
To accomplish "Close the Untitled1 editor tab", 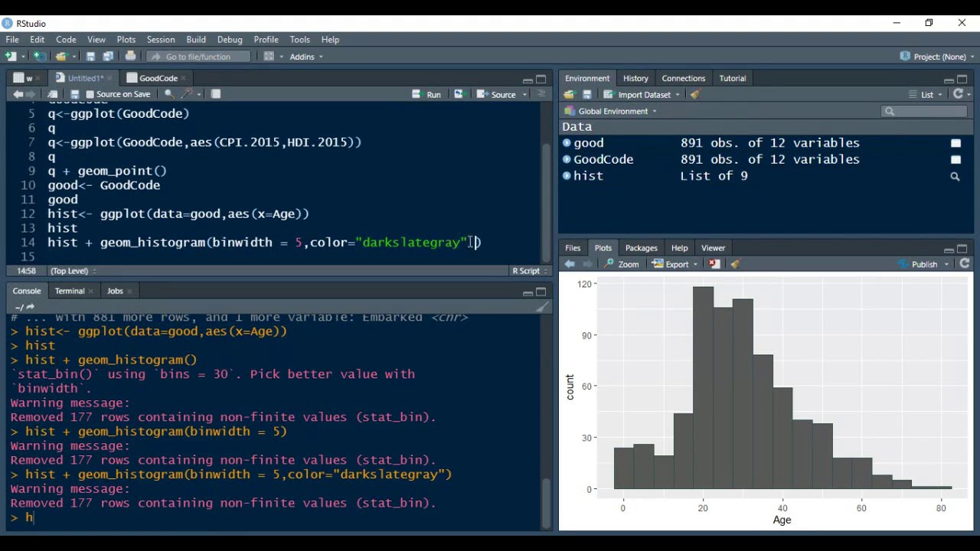I will point(110,78).
